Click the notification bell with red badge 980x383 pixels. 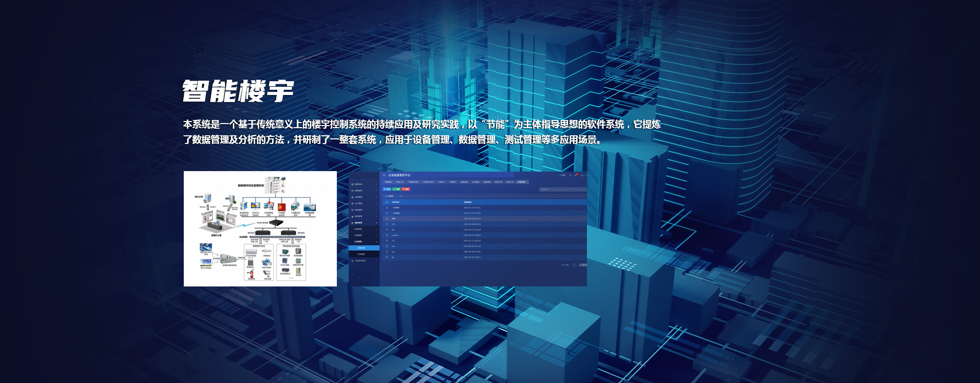pyautogui.click(x=576, y=175)
